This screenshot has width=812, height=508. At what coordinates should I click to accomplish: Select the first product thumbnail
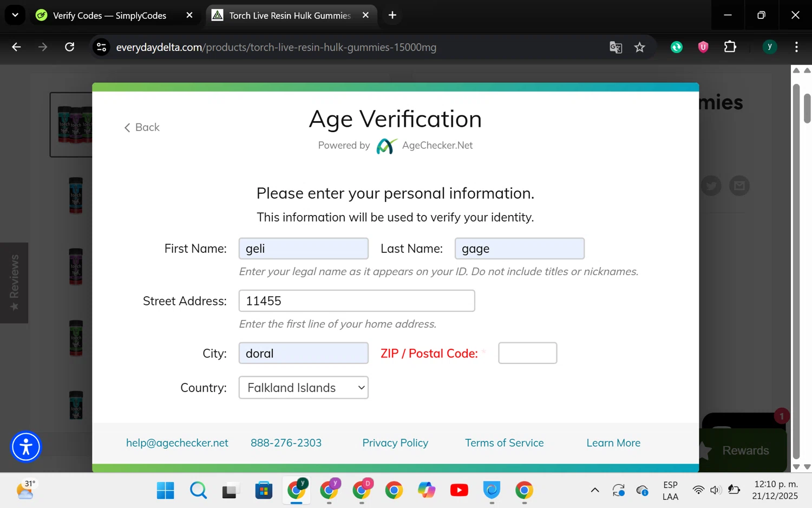click(x=71, y=125)
